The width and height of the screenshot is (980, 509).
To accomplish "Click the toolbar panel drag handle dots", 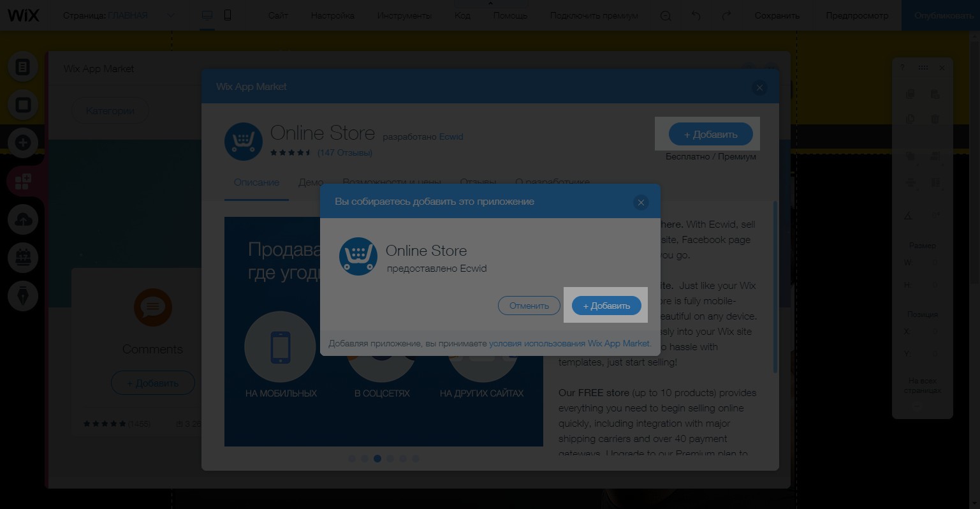I will [923, 68].
